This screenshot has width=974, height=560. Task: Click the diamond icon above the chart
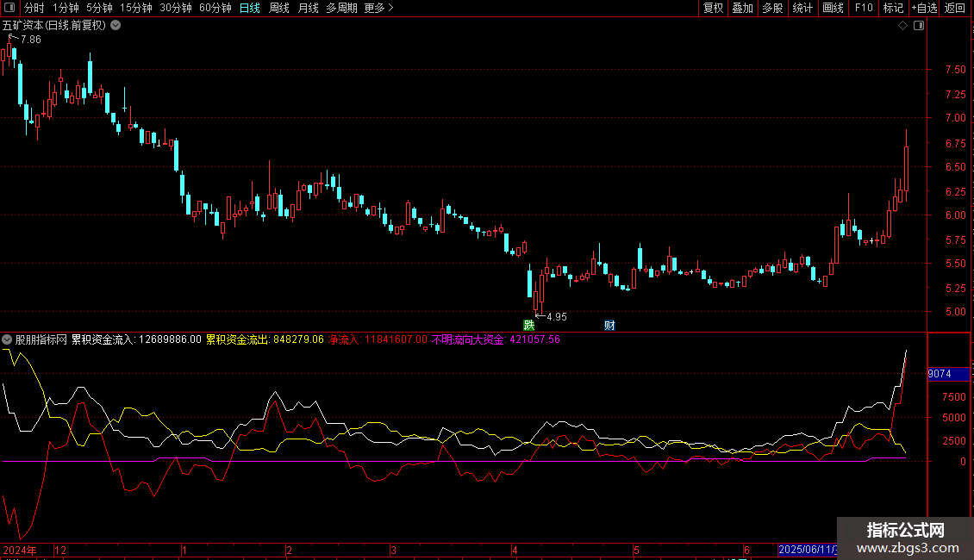coord(903,26)
